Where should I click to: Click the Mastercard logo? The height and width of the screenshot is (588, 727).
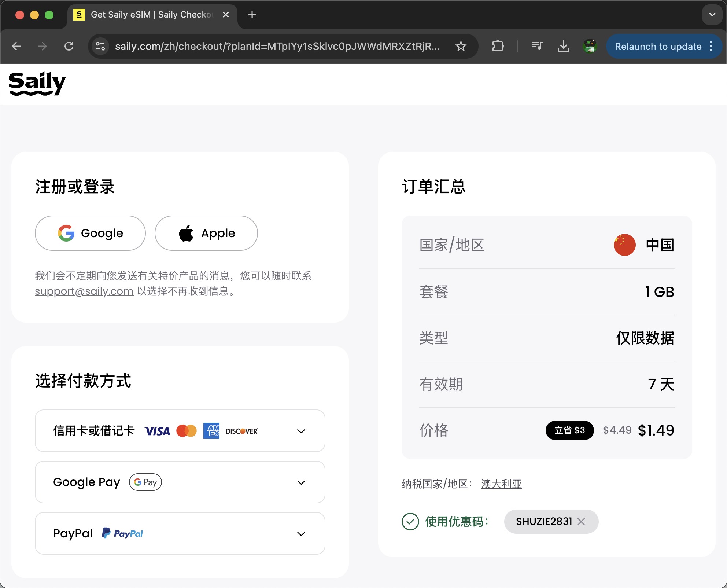(x=187, y=431)
